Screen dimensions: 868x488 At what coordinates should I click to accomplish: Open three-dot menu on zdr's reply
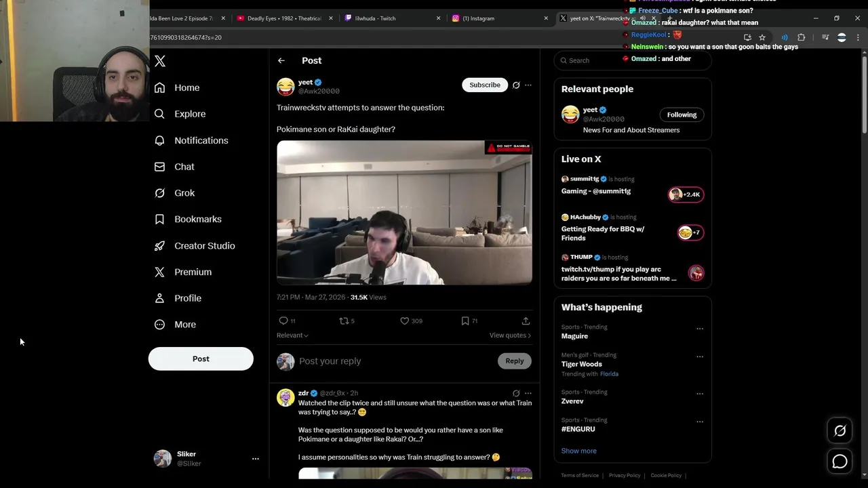tap(528, 393)
